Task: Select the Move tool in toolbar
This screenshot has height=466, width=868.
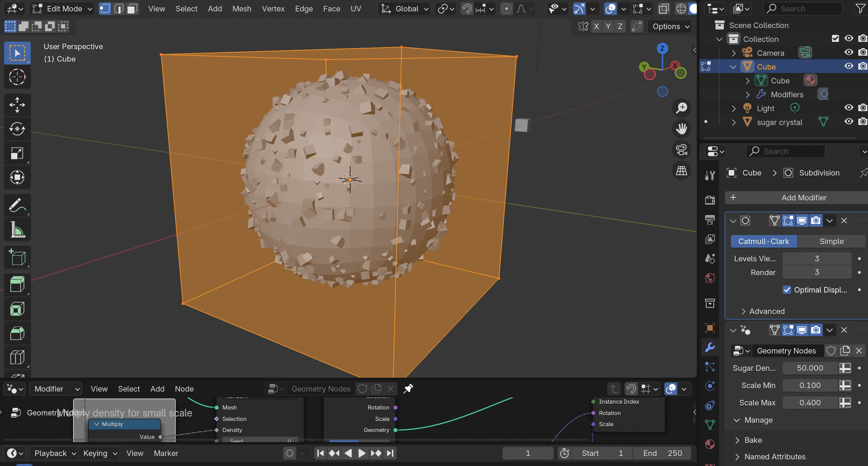Action: (x=17, y=105)
